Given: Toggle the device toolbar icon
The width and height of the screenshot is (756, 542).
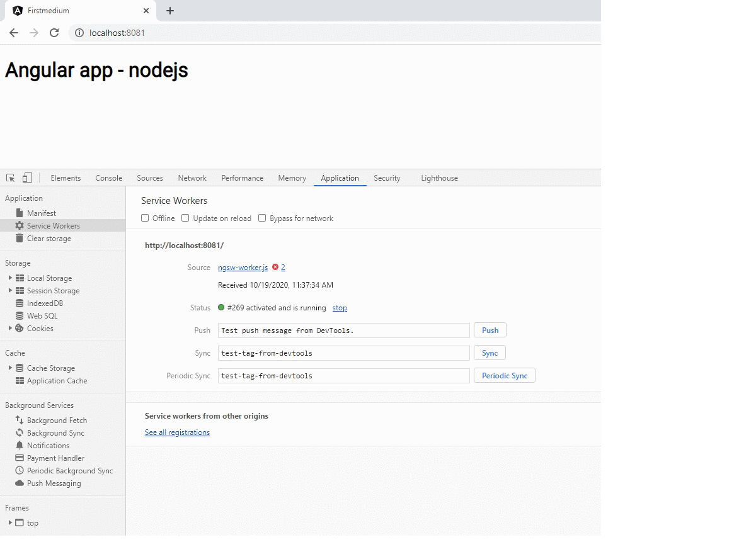Looking at the screenshot, I should (x=27, y=178).
